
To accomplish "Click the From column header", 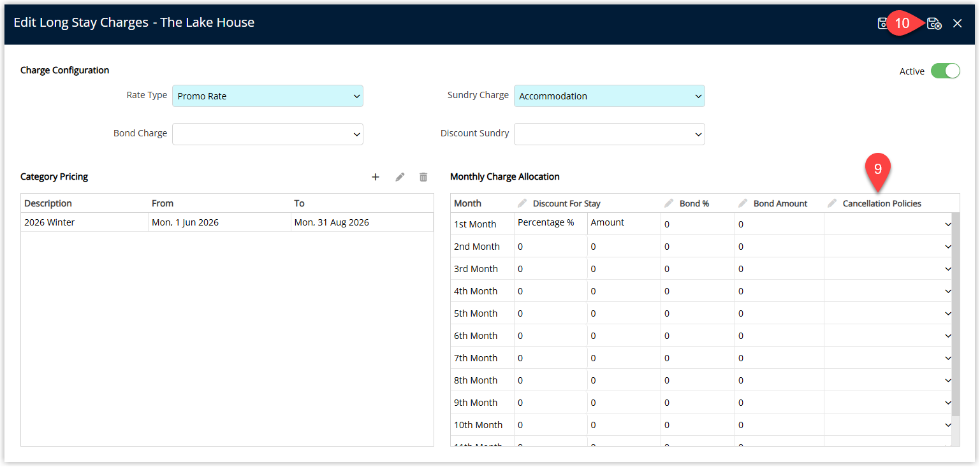I will [219, 203].
